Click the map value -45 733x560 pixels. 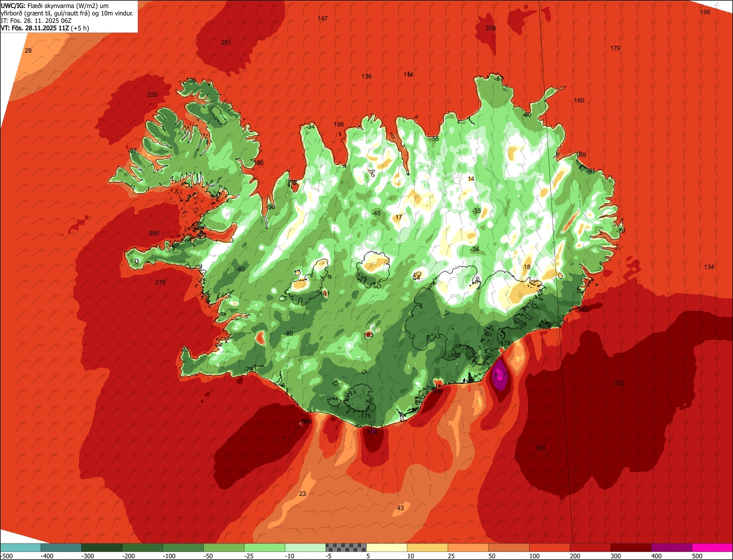click(376, 214)
